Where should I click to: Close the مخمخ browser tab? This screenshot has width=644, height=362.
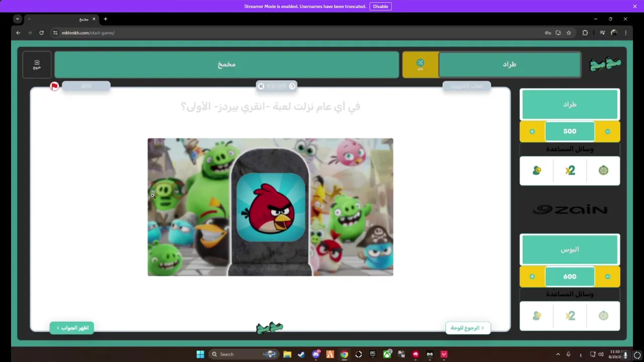tap(94, 19)
